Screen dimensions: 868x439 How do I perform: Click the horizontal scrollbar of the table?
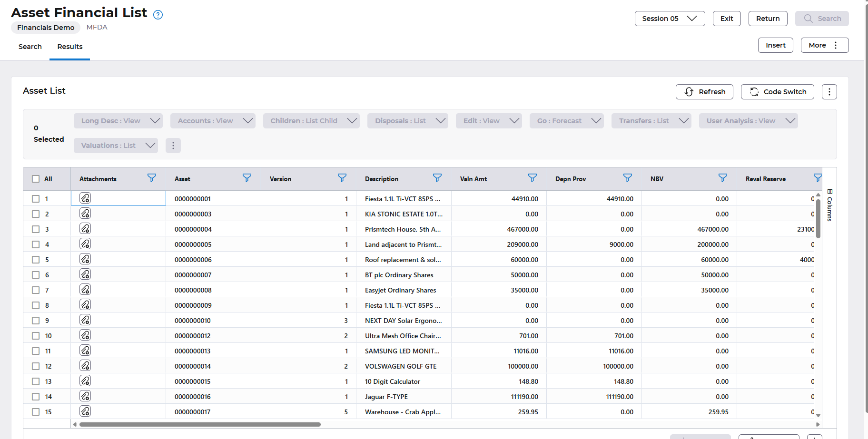[x=200, y=424]
